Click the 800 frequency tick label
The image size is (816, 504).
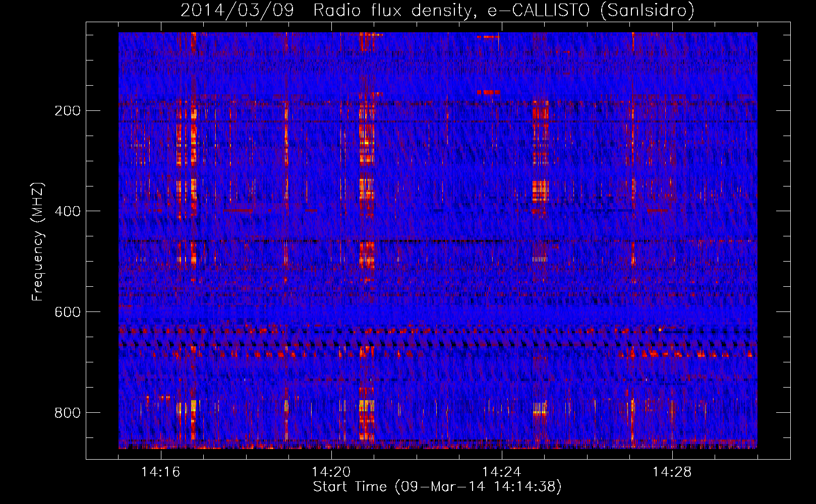67,413
